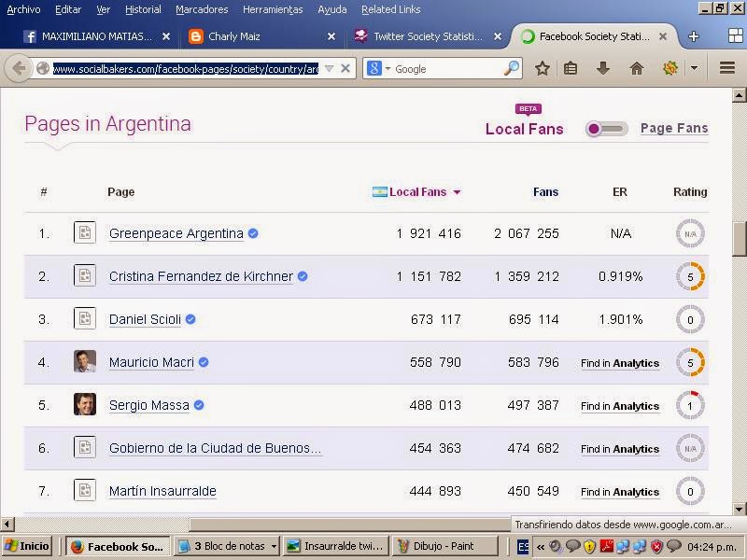Open the Martín Insaurralde page link
This screenshot has width=747, height=560.
point(162,491)
